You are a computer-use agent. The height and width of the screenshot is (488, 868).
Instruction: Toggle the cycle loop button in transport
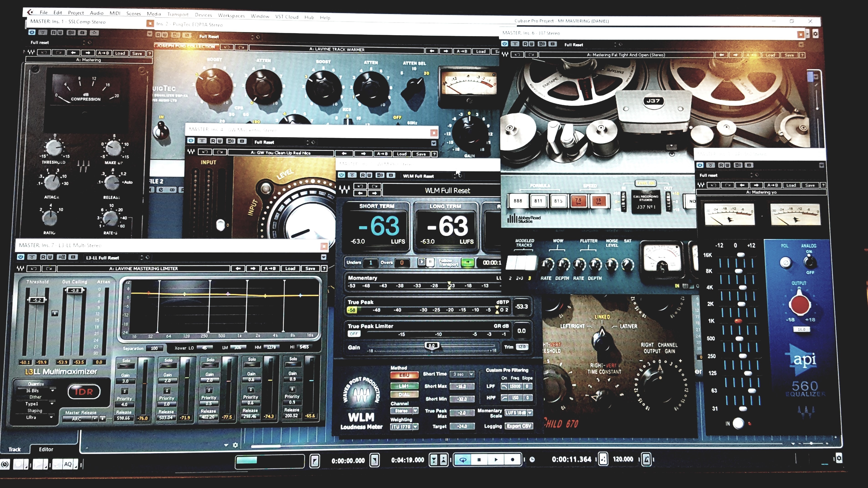463,460
